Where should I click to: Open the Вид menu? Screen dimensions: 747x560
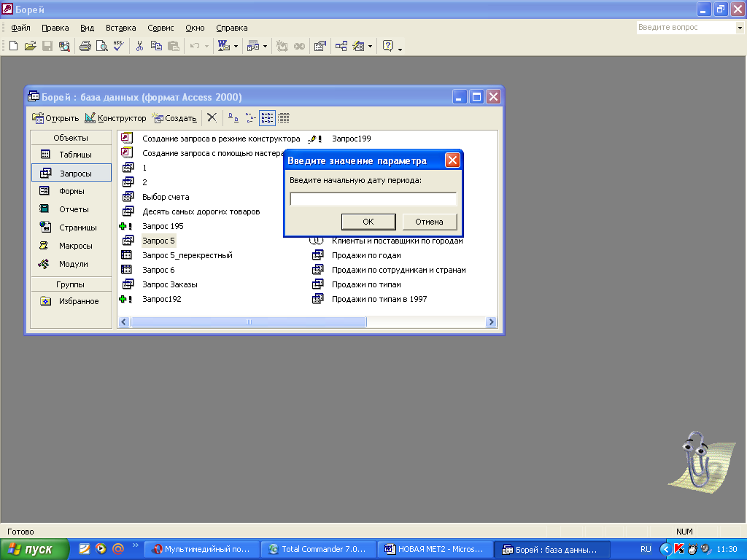click(88, 28)
